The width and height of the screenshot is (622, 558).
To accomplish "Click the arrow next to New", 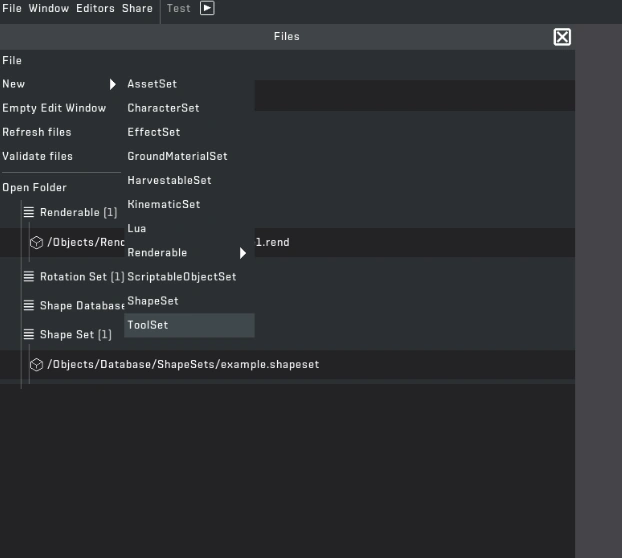I will pos(113,84).
